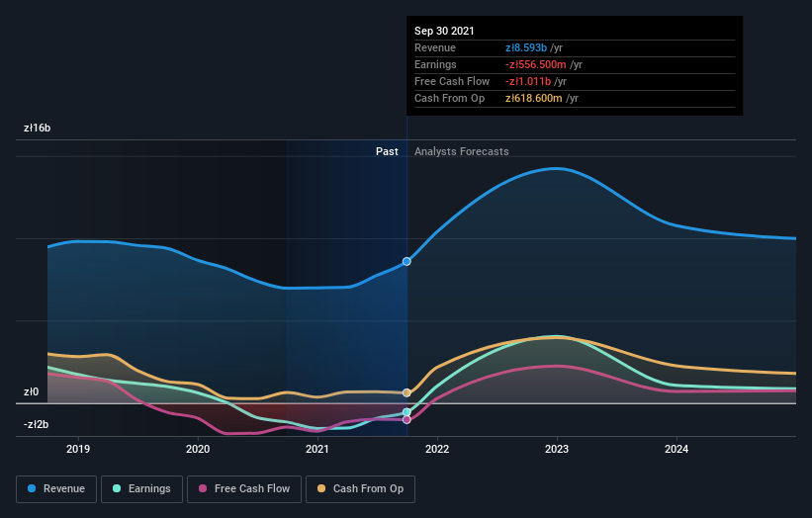
Task: Click the 2024 x-axis label
Action: pos(677,449)
